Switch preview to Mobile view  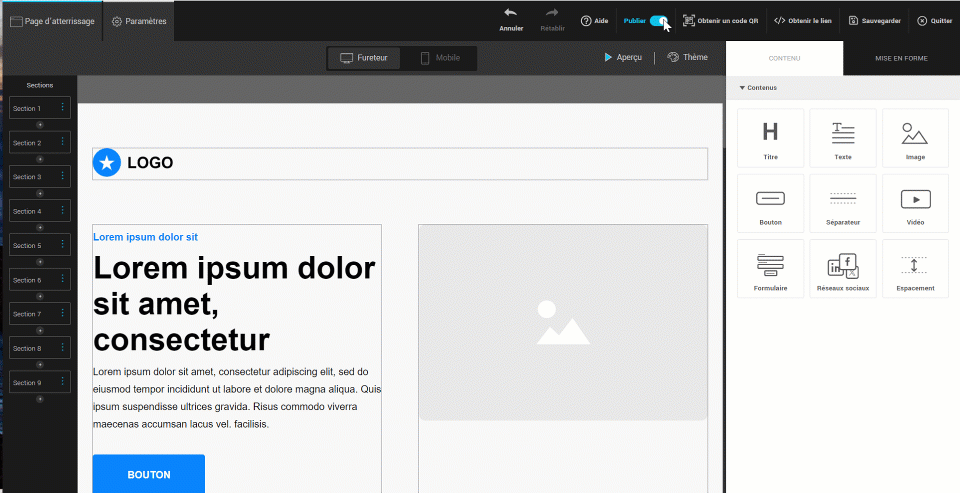[439, 58]
